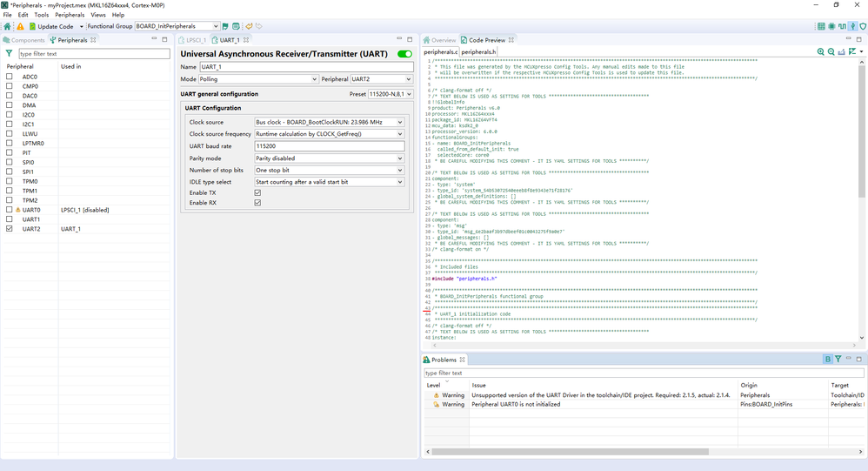Open the Mode dropdown showing Polling

(x=258, y=79)
